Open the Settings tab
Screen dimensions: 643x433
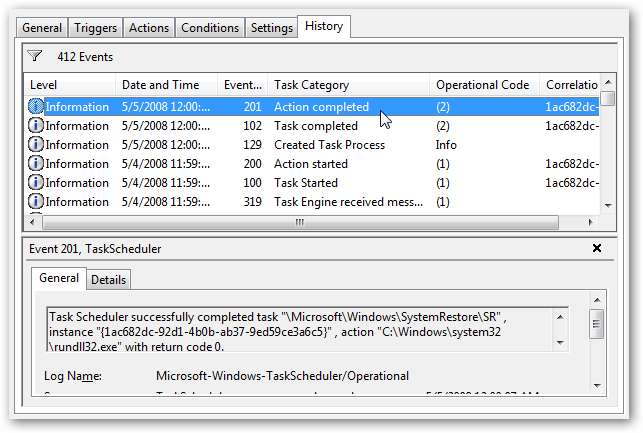(271, 28)
